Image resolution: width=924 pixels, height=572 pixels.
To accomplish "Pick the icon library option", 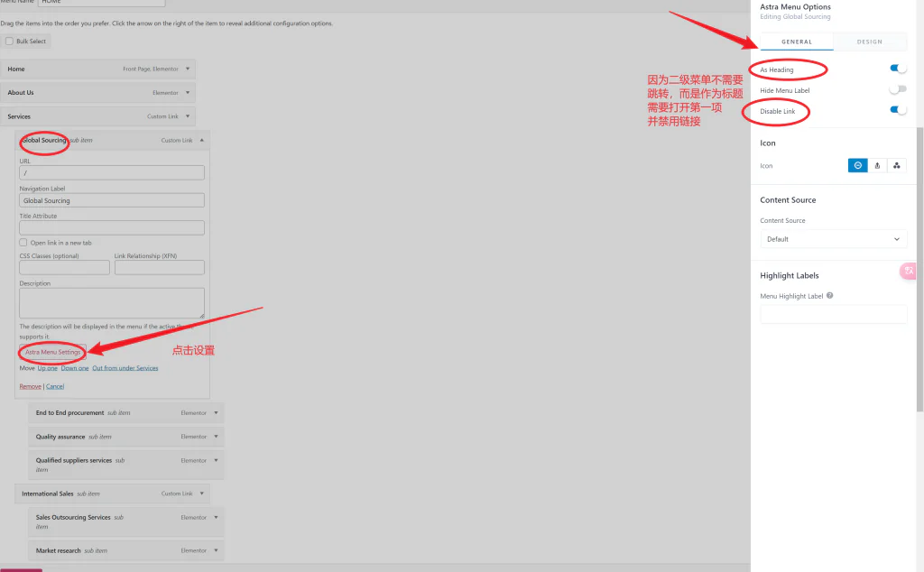I will [x=897, y=165].
